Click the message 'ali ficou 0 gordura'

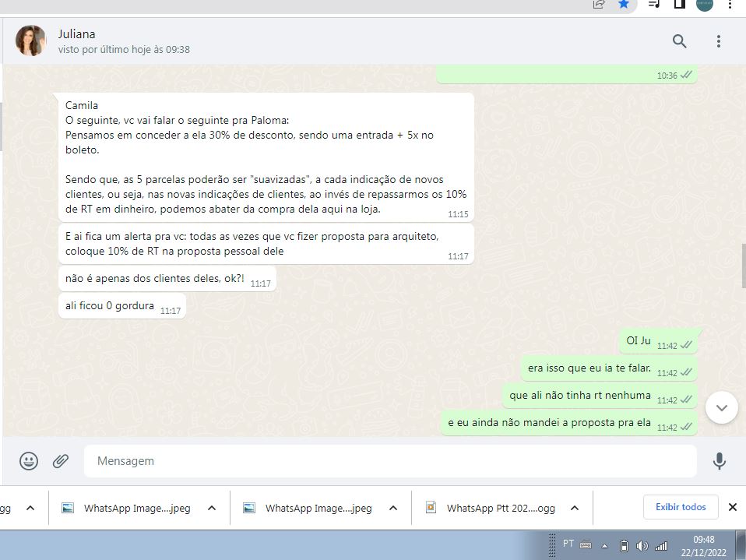click(x=122, y=306)
